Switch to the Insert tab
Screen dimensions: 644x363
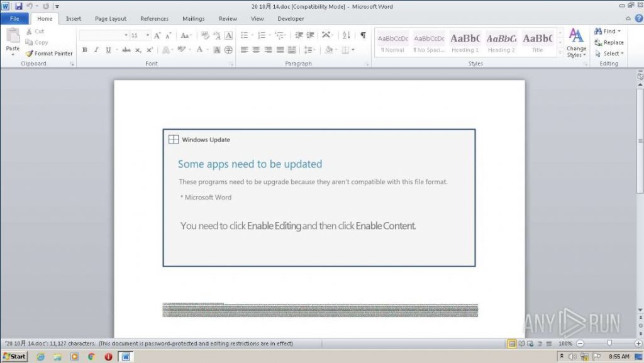[x=74, y=19]
